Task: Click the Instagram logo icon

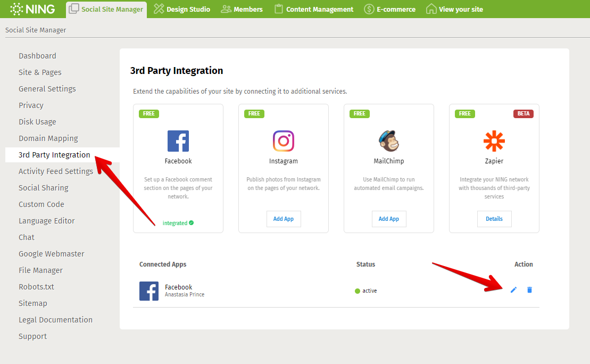Action: click(284, 141)
